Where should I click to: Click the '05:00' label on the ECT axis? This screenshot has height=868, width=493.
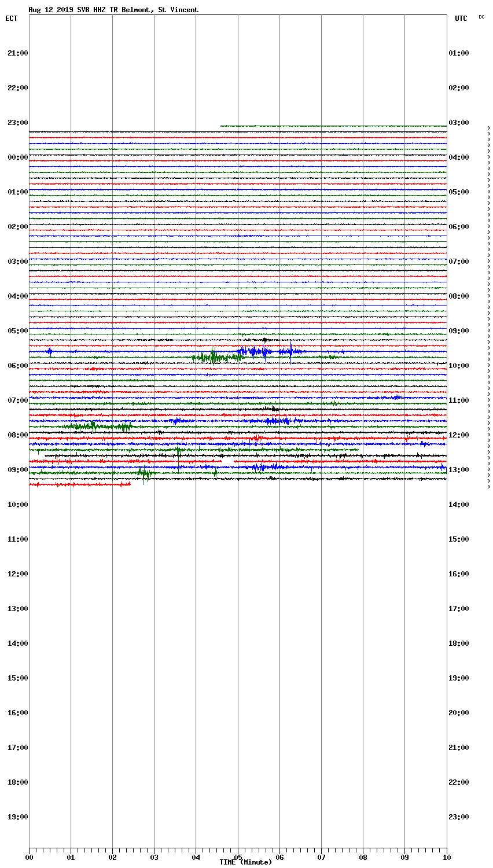click(18, 331)
